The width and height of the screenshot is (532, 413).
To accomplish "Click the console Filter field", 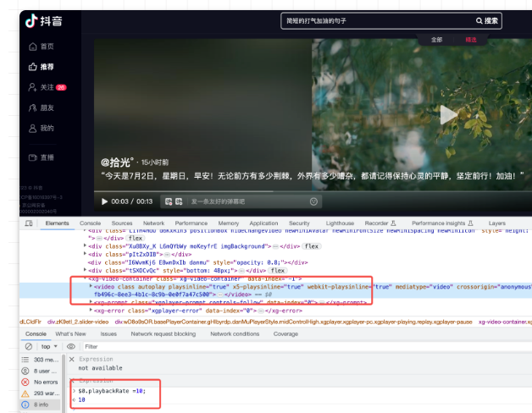I will pyautogui.click(x=307, y=346).
